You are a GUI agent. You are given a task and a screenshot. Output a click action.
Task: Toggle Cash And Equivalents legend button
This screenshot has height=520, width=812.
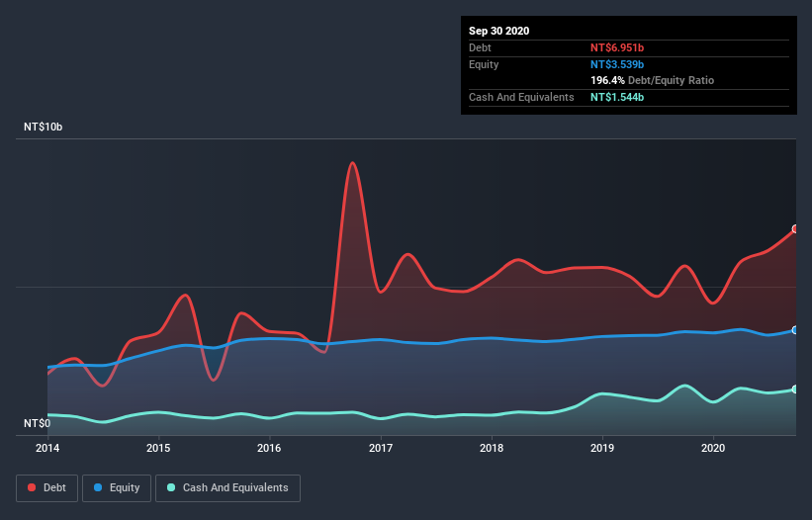click(227, 488)
